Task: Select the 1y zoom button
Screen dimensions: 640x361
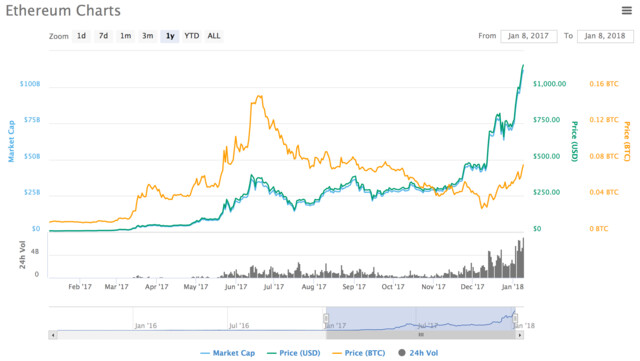Action: [170, 36]
